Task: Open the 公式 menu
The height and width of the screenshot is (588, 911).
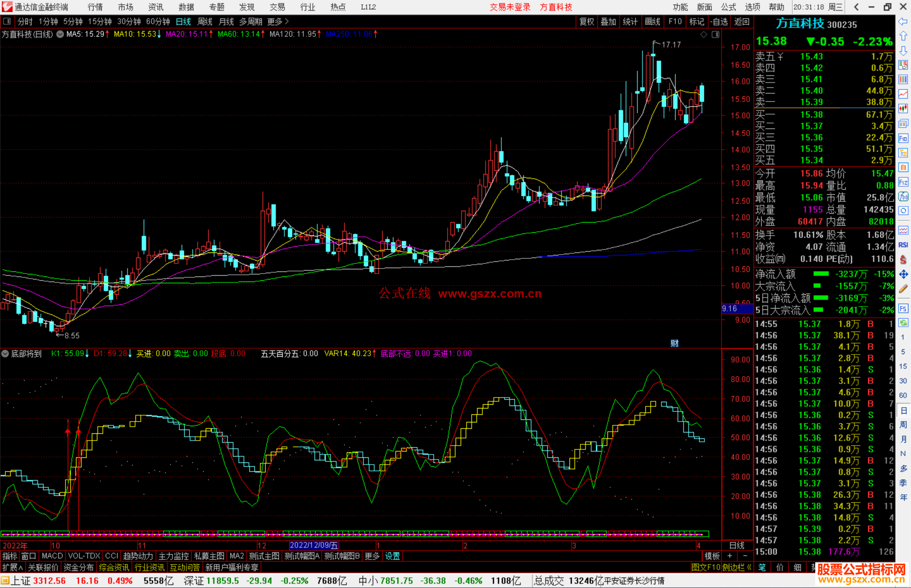Action: pyautogui.click(x=728, y=7)
